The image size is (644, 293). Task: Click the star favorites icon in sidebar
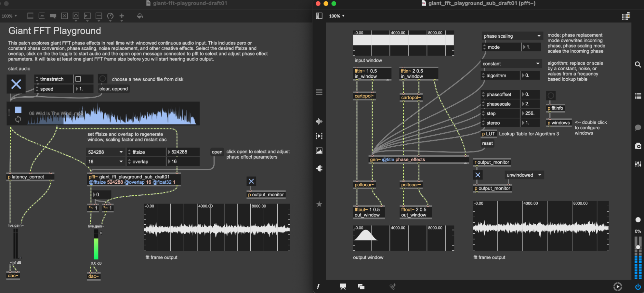[x=319, y=204]
